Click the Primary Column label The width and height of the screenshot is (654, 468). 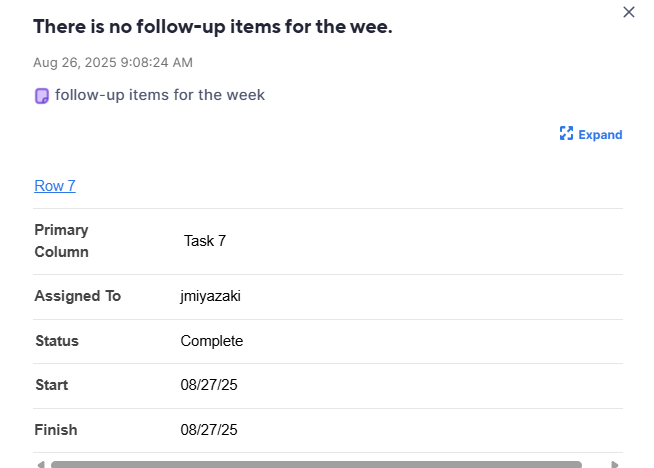coord(61,241)
